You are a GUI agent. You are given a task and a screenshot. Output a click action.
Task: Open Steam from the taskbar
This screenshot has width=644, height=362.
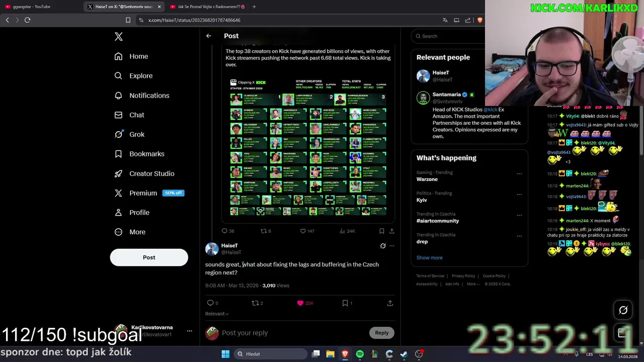point(404,354)
